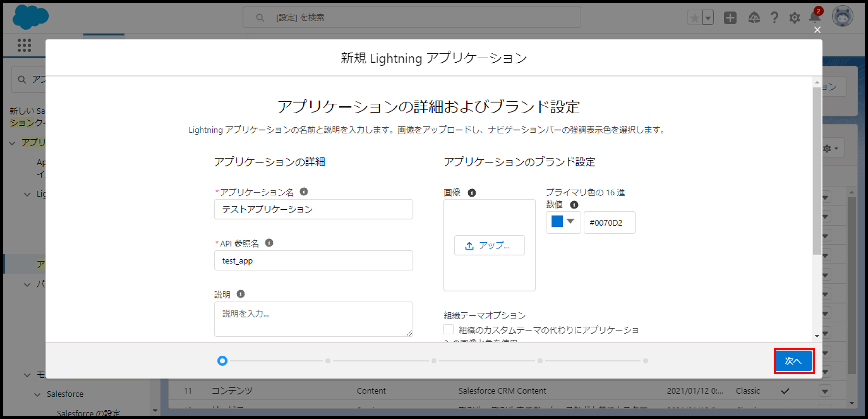Open the global actions plus icon

click(x=730, y=17)
